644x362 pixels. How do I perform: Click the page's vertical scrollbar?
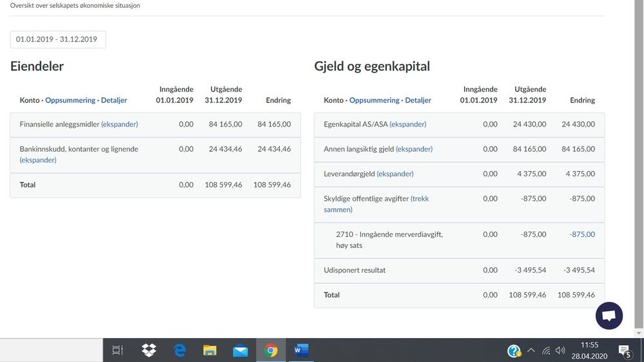639,165
